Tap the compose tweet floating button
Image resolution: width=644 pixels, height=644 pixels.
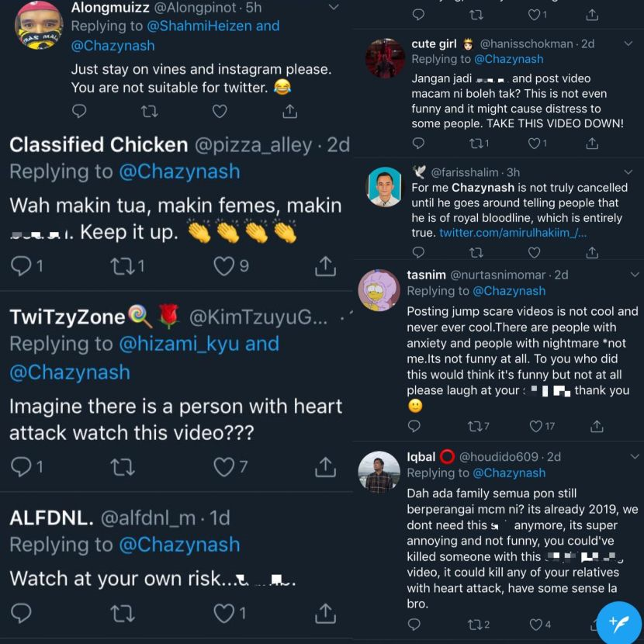click(x=618, y=621)
